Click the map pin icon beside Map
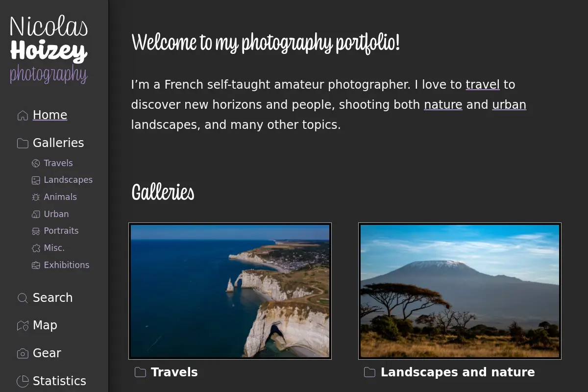Viewport: 588px width, 392px height. pyautogui.click(x=23, y=326)
